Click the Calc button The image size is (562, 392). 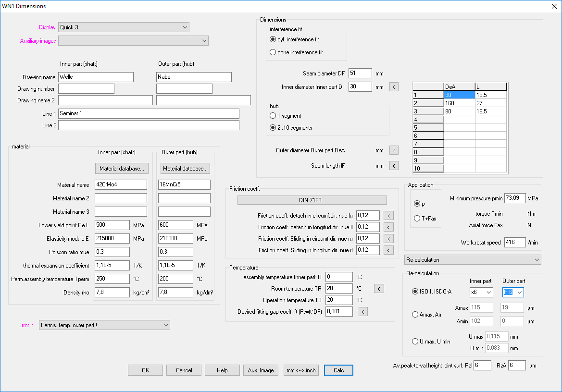[x=338, y=370]
